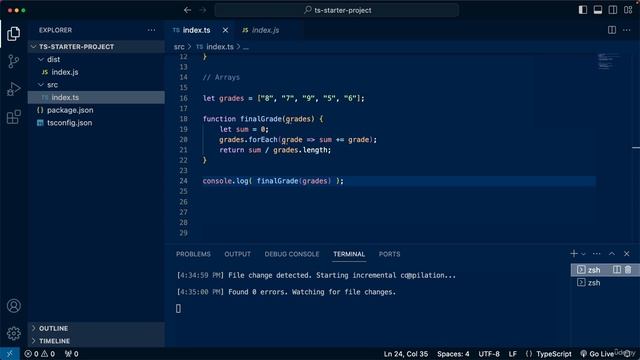This screenshot has width=640, height=360.
Task: Change the UTF-8 file encoding
Action: (489, 354)
